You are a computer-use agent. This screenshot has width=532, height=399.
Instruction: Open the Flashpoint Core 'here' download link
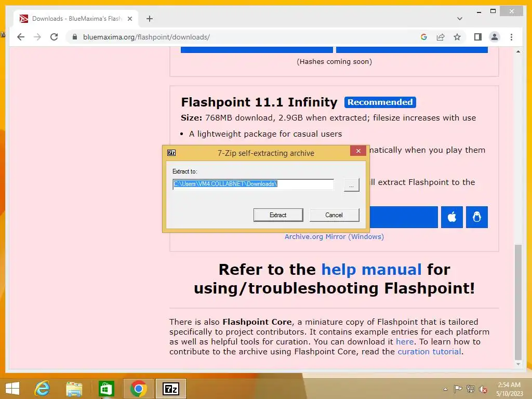click(x=405, y=342)
